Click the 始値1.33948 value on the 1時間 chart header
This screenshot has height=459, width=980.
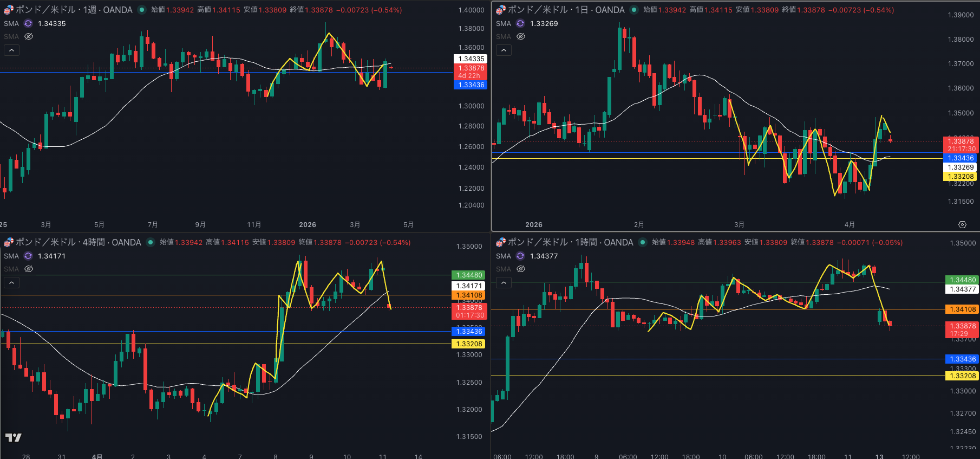[674, 242]
